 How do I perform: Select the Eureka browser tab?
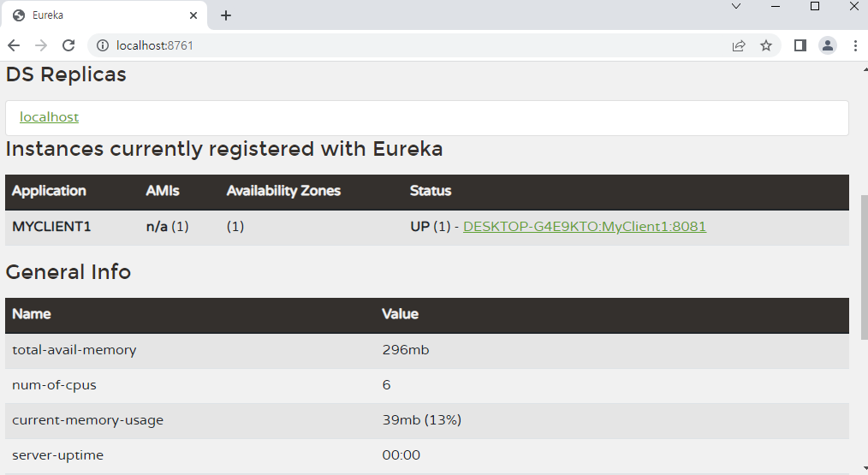104,15
